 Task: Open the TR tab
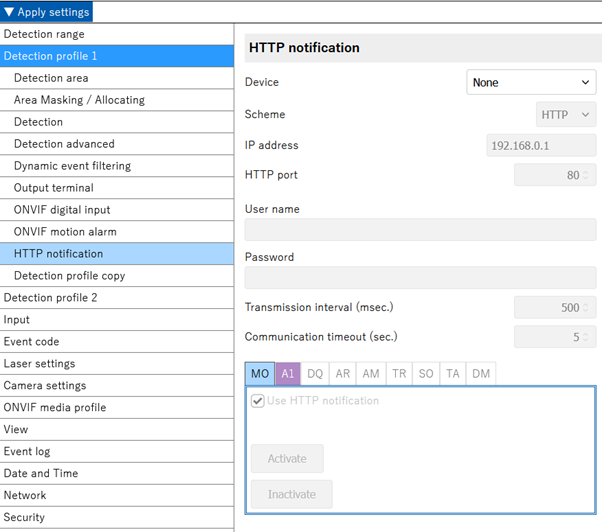[x=399, y=373]
